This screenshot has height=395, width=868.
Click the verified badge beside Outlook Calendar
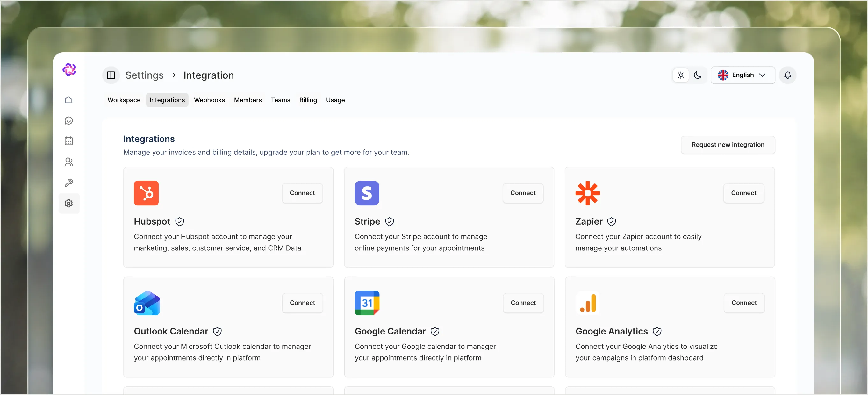point(217,331)
